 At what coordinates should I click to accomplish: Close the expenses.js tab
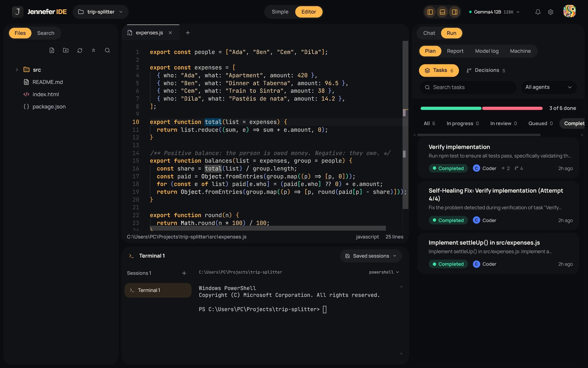point(170,33)
